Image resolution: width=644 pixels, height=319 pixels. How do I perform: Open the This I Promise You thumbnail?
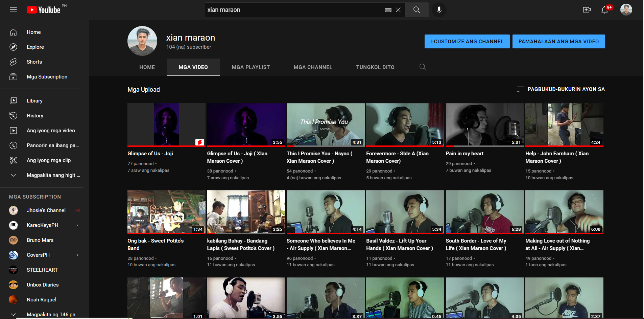tap(326, 125)
